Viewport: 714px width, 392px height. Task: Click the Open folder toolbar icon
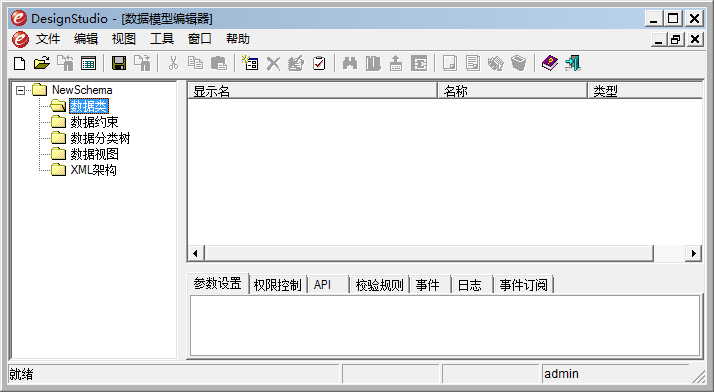[42, 64]
